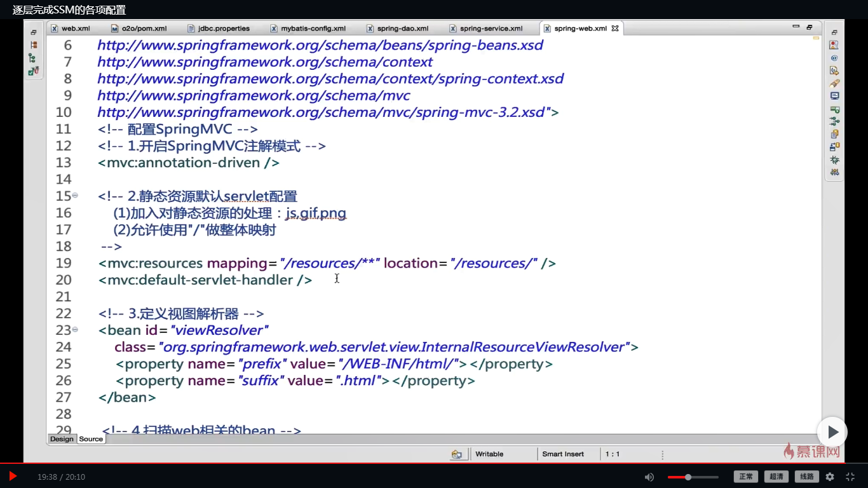Click the 1 : 1 cursor position field
This screenshot has height=488, width=868.
pyautogui.click(x=613, y=454)
